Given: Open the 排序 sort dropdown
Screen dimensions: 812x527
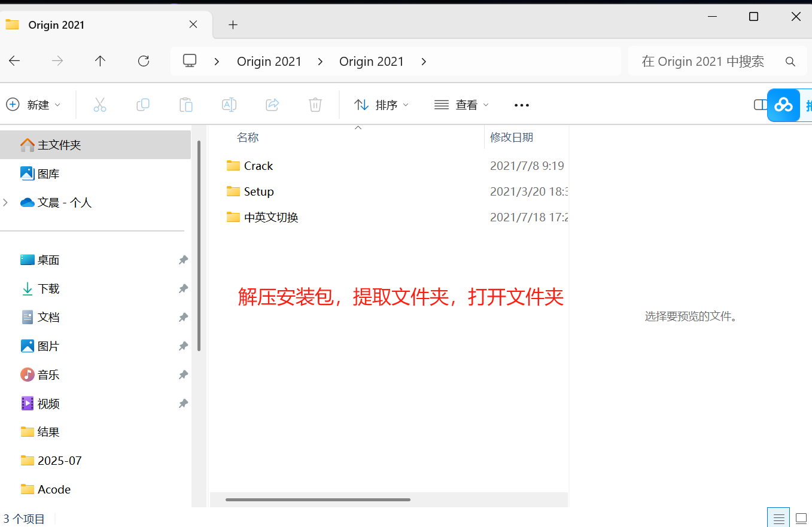Looking at the screenshot, I should pos(381,105).
